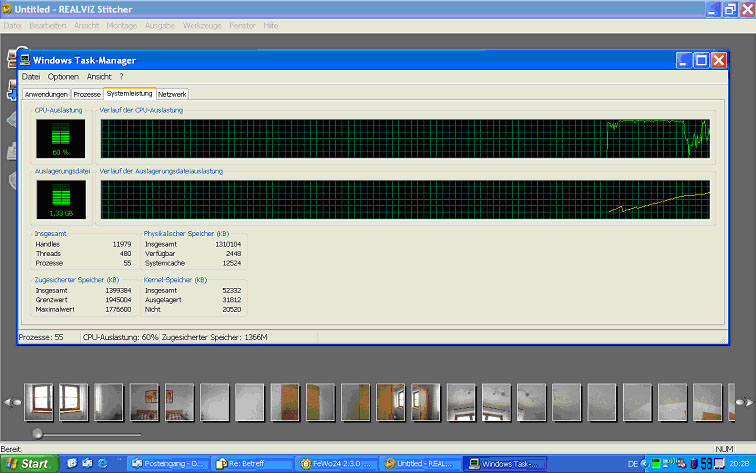Open the Optionen menu in Task-Manager
This screenshot has height=473, width=756.
point(63,77)
